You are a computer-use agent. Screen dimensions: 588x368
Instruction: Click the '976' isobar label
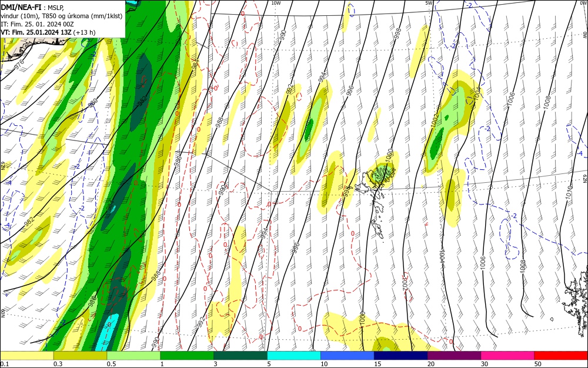click(x=19, y=65)
